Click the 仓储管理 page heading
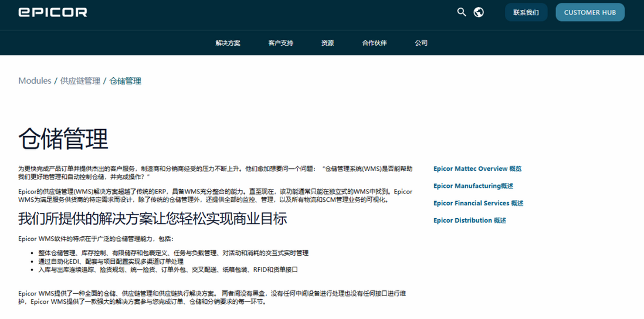 pos(63,139)
